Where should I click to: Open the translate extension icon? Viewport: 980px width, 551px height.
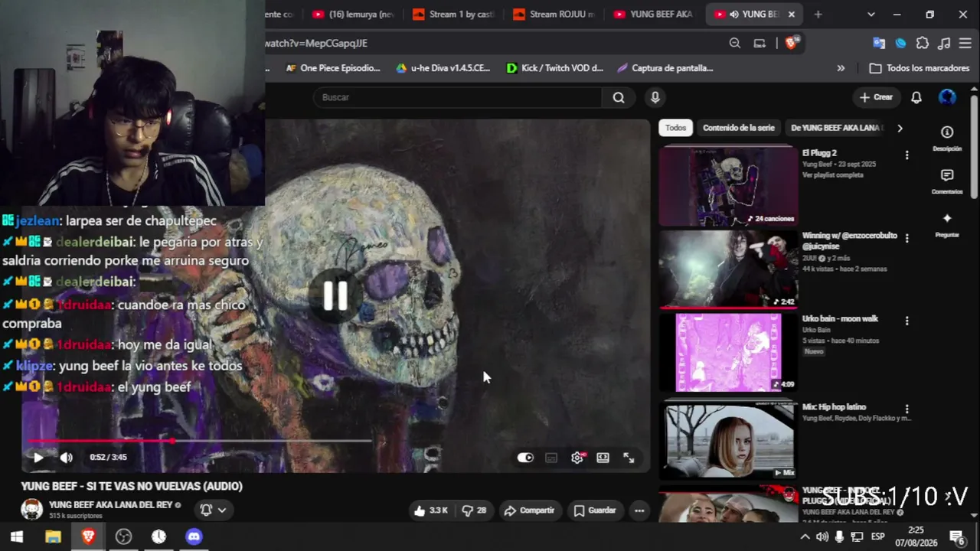click(879, 43)
